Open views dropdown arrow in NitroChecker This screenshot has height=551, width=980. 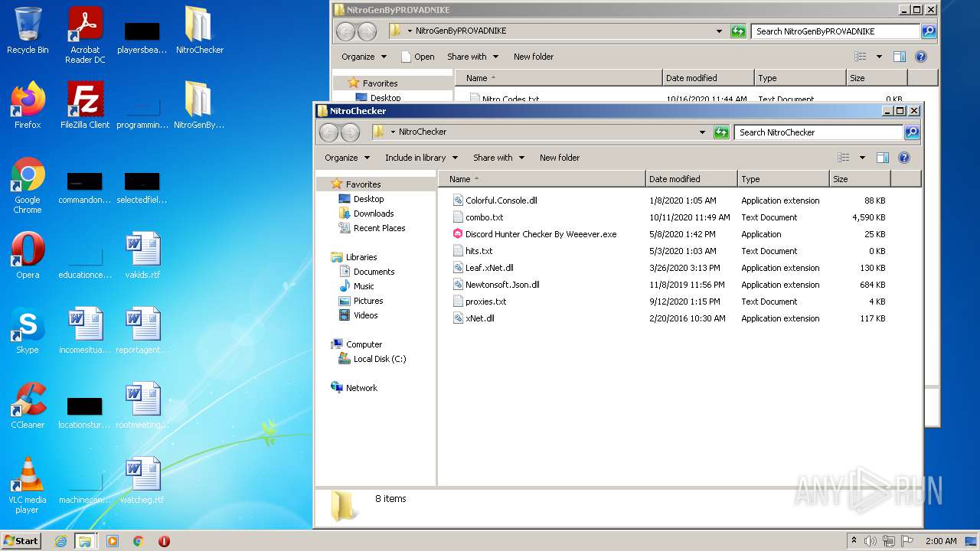point(862,158)
